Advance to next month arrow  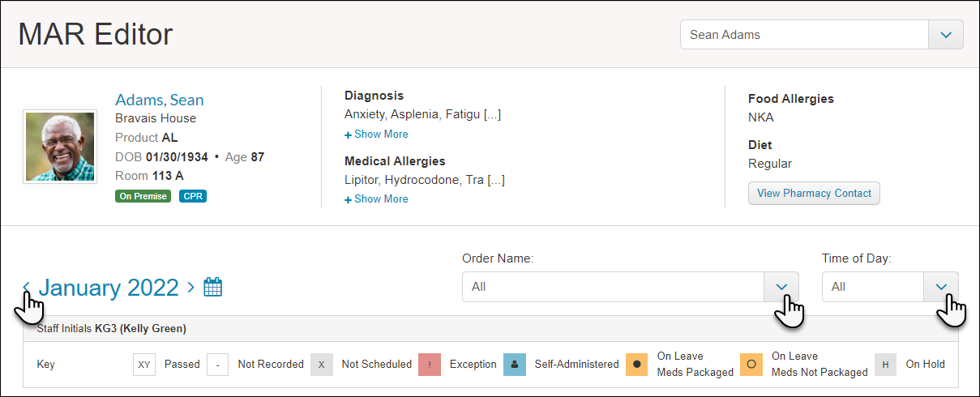pyautogui.click(x=190, y=287)
